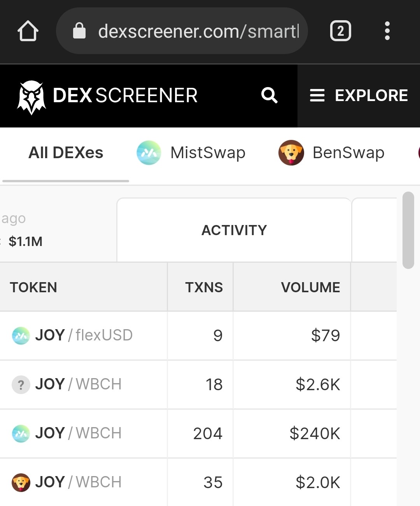
Task: Switch to the BenSwap tab
Action: 331,153
